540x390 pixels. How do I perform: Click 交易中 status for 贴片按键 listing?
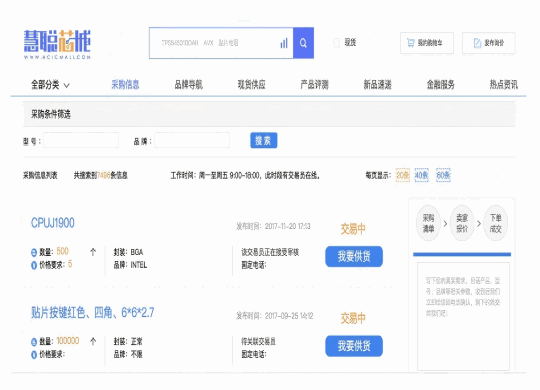point(353,318)
